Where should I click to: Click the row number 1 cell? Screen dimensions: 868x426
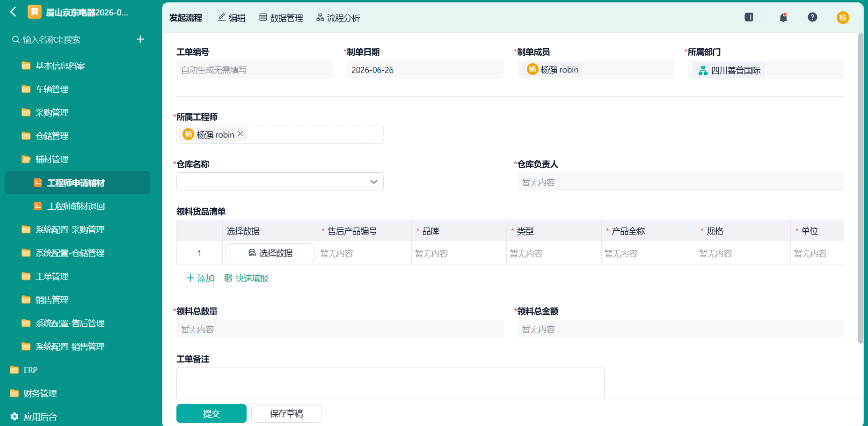[199, 253]
